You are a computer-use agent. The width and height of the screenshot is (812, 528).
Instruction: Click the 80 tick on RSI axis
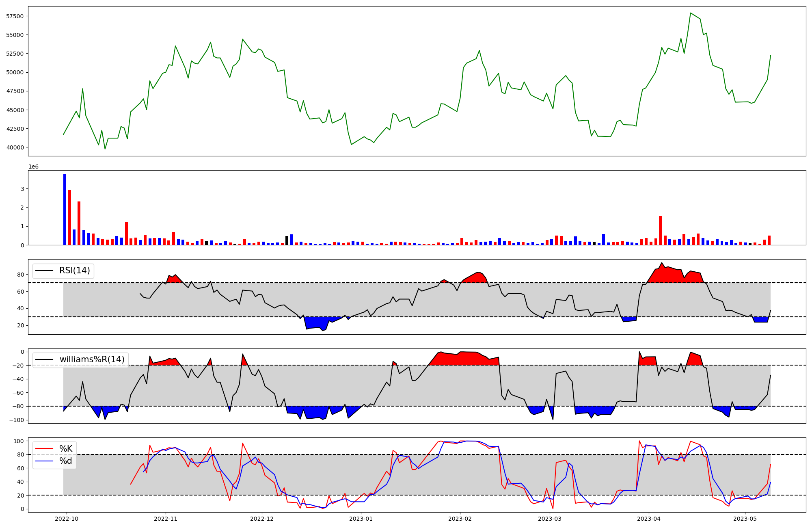(20, 275)
